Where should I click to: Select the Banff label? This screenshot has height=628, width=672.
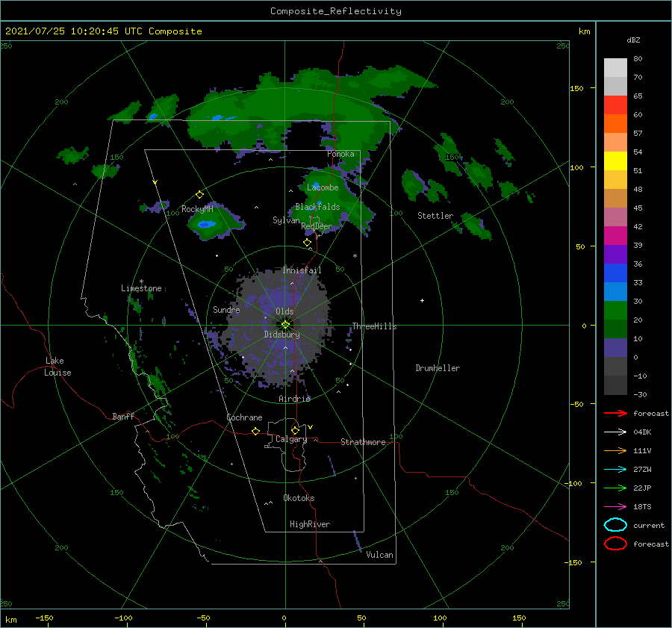(x=123, y=416)
